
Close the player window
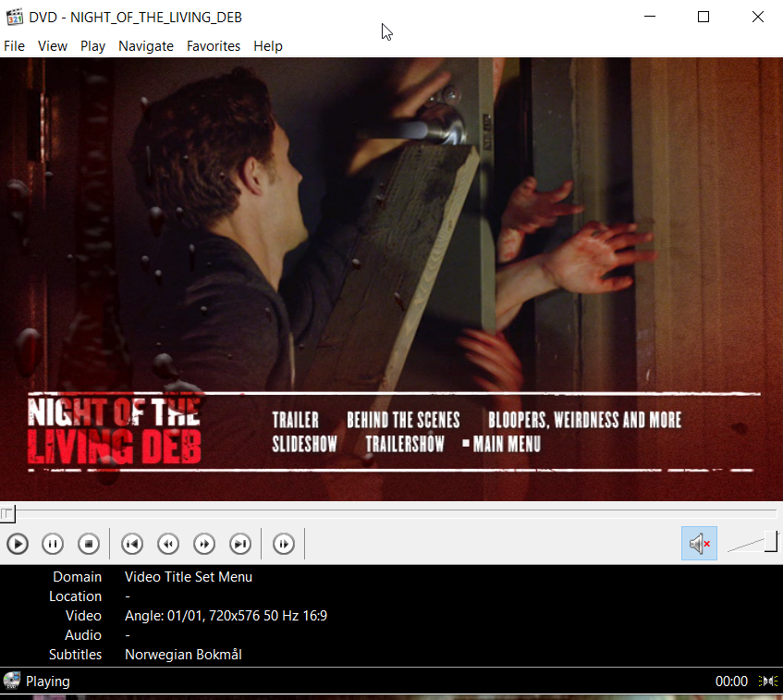[x=757, y=17]
